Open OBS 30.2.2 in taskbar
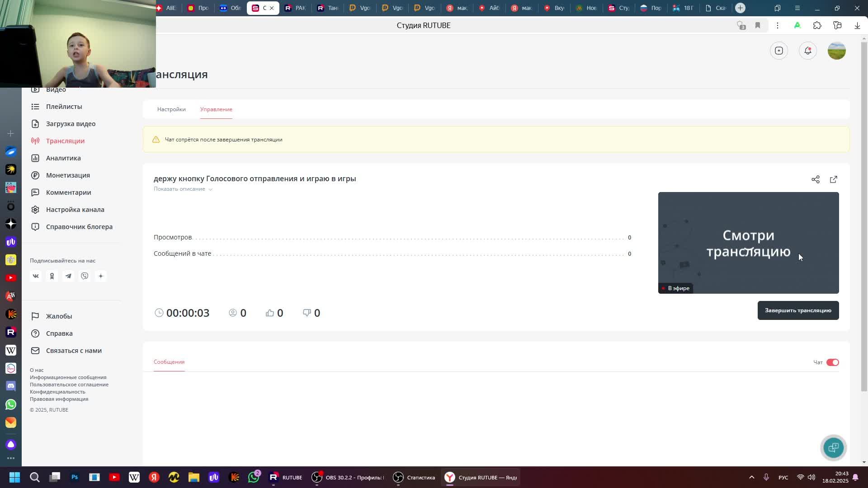This screenshot has width=868, height=488. pos(348,477)
